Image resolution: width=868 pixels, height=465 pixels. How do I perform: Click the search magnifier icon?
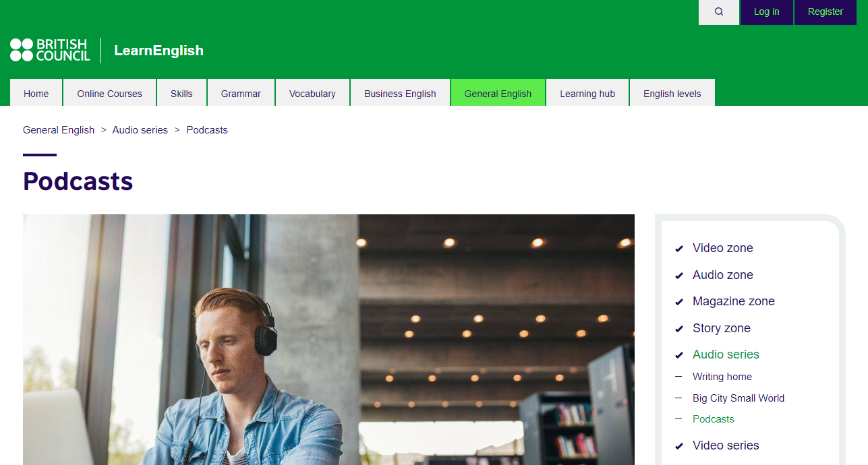pos(719,11)
